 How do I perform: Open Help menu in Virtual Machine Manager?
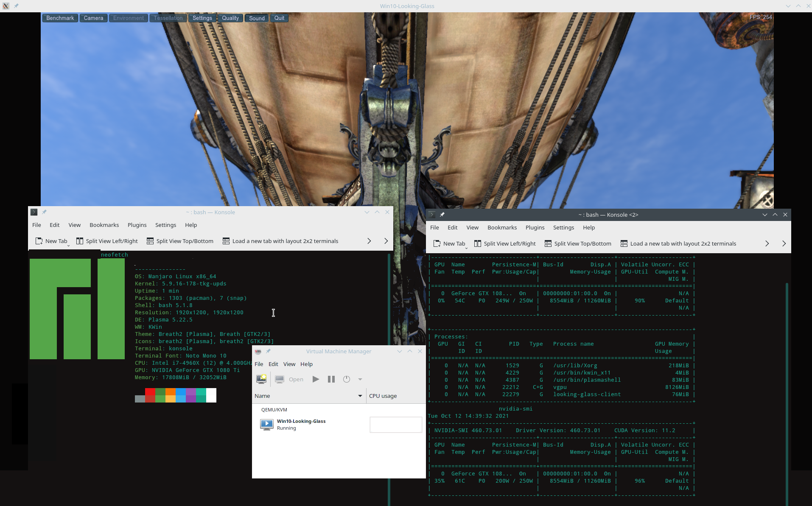306,364
